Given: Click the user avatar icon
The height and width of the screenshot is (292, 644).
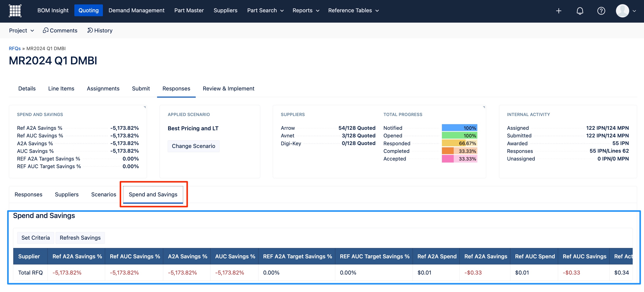Looking at the screenshot, I should tap(622, 11).
